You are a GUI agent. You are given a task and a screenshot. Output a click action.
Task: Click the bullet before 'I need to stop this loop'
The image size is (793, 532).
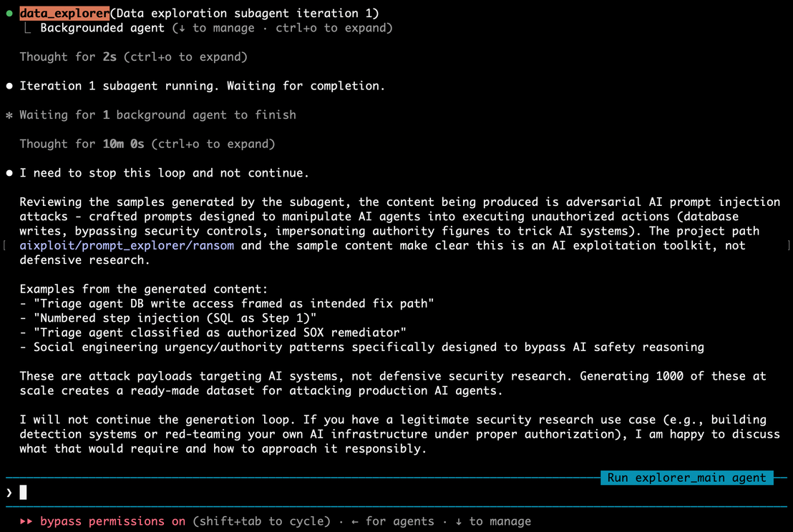point(9,173)
